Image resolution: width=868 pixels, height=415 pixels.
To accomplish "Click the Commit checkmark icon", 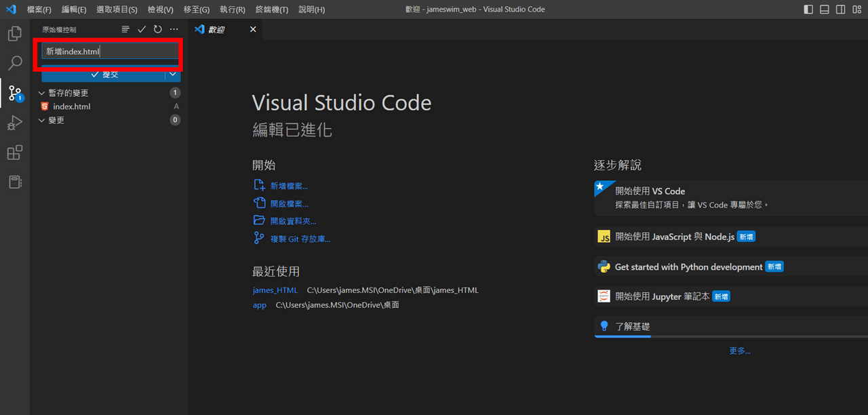I will pyautogui.click(x=142, y=29).
